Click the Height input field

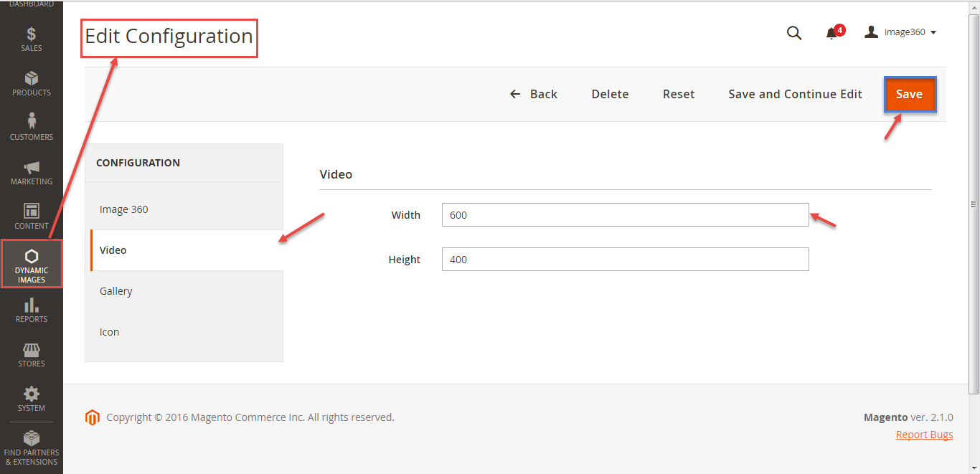[625, 259]
